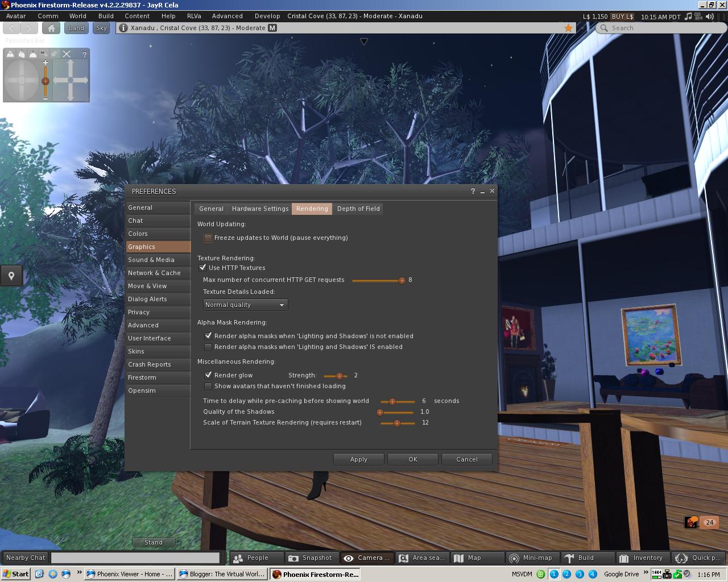The width and height of the screenshot is (728, 582).
Task: Adjust the glow Strength slider
Action: [336, 376]
